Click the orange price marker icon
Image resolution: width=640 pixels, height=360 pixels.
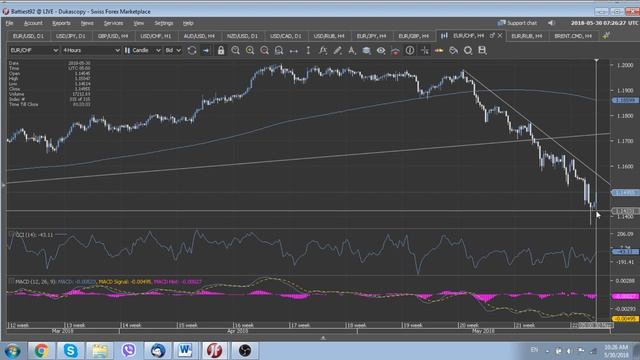[x=439, y=50]
